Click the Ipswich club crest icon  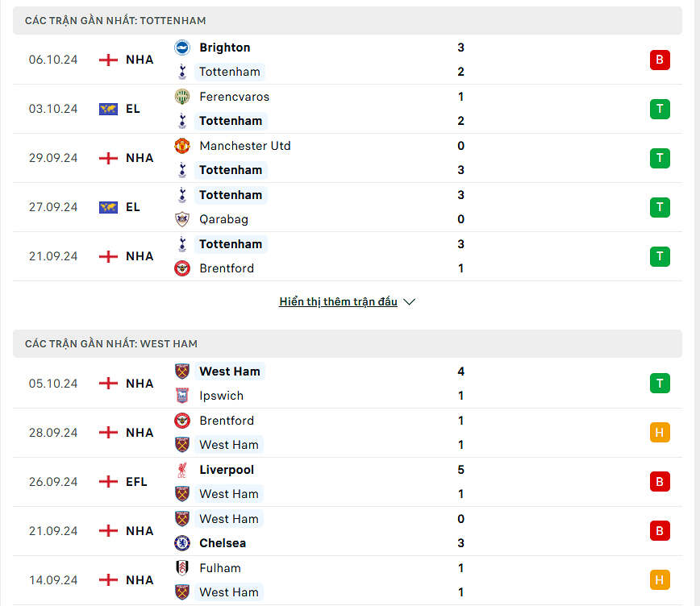182,396
